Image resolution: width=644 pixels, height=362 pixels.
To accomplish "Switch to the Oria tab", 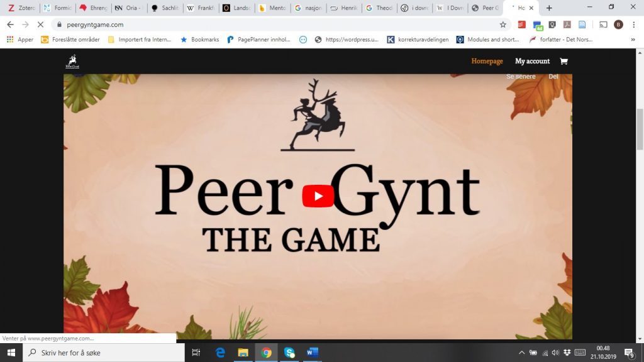I will [129, 8].
